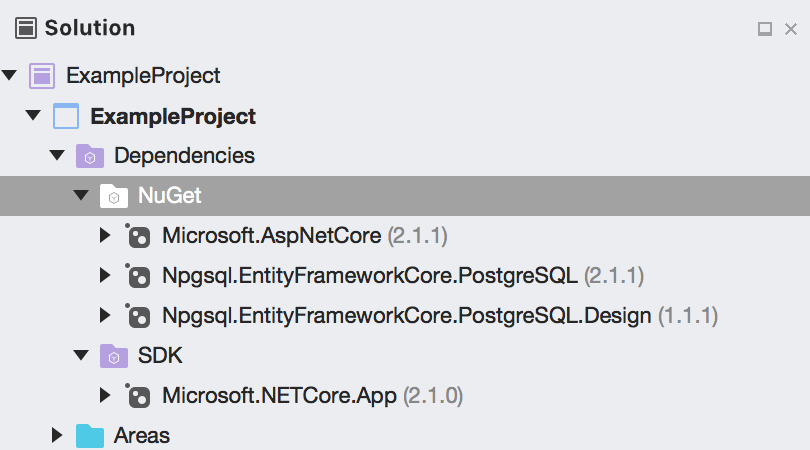Screen dimensions: 810x450
Task: Click the blue Areas folder icon
Action: point(90,436)
